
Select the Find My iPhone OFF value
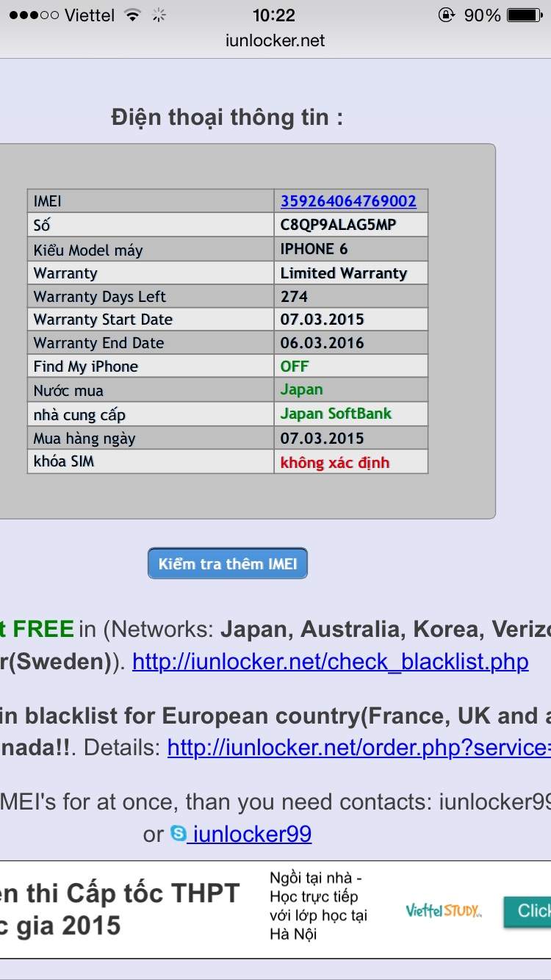pos(295,366)
